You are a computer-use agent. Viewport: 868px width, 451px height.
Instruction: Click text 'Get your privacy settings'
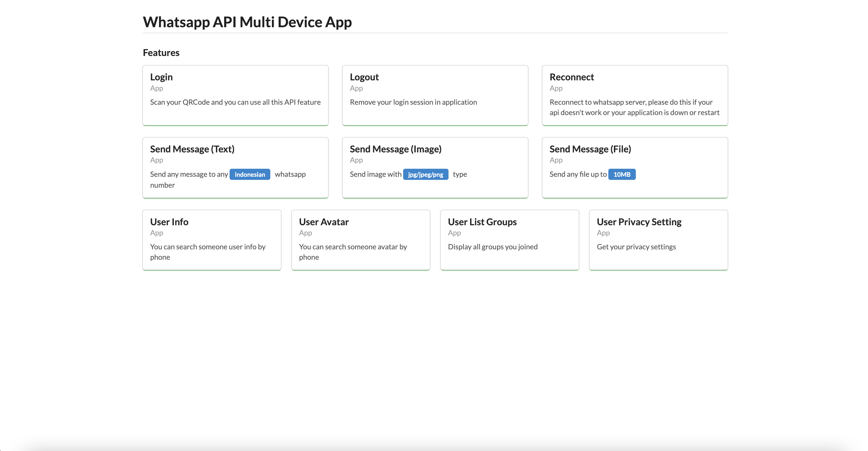[x=636, y=247]
